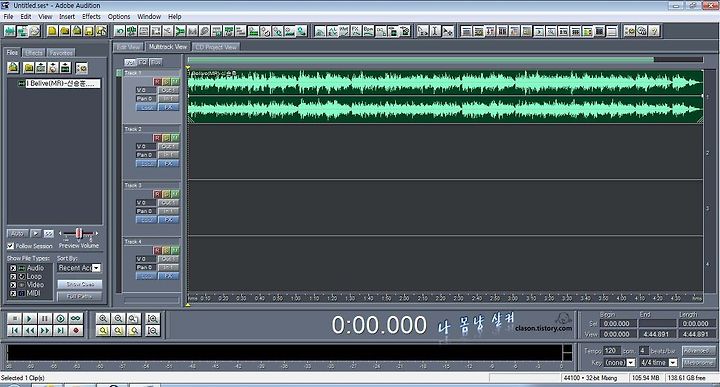Mute Track 2 with M button
The height and width of the screenshot is (387, 720).
(x=175, y=138)
